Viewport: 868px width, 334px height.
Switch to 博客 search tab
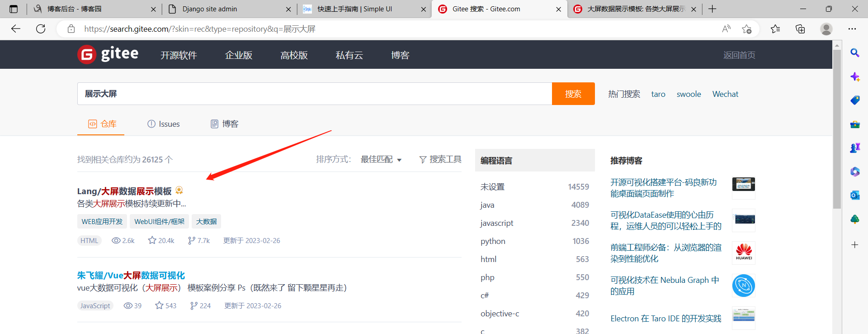[225, 124]
